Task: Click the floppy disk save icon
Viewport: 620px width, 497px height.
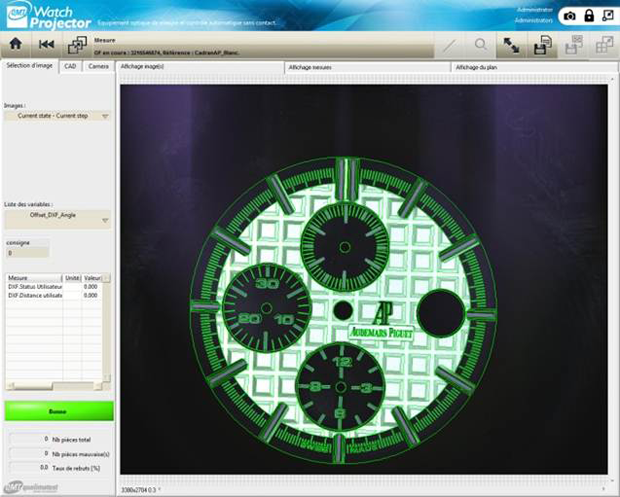Action: (543, 45)
